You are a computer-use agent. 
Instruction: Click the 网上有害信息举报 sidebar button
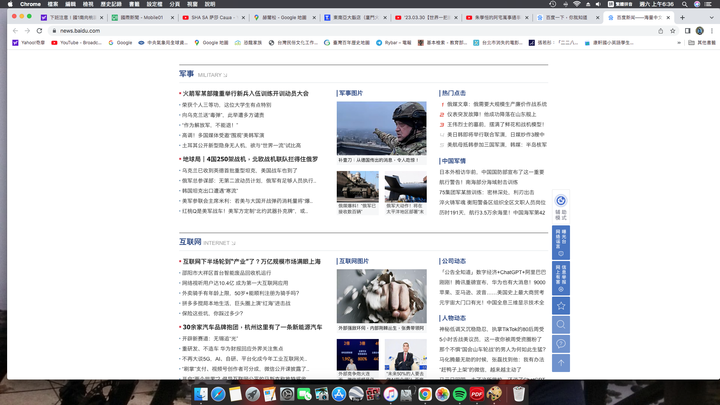click(561, 278)
